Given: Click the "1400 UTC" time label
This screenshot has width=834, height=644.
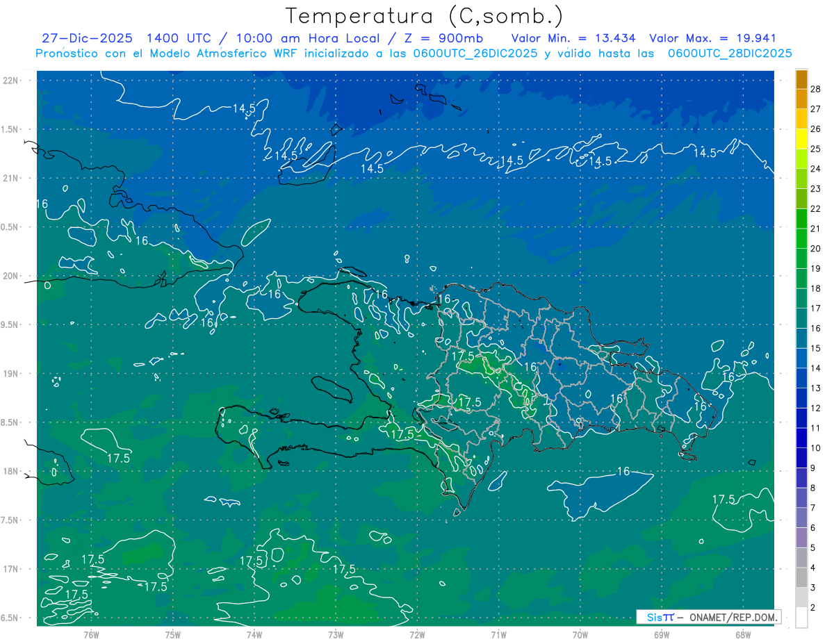Looking at the screenshot, I should [x=180, y=38].
